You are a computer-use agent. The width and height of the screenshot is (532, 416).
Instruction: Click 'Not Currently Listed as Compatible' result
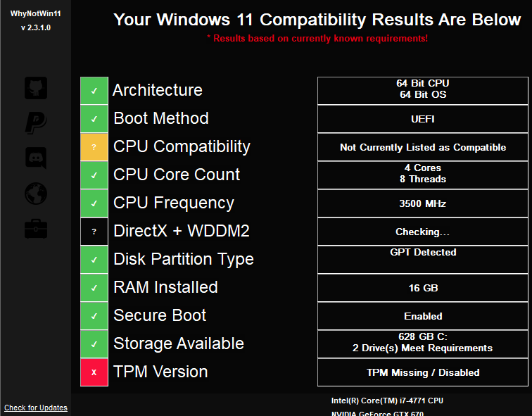(x=423, y=147)
